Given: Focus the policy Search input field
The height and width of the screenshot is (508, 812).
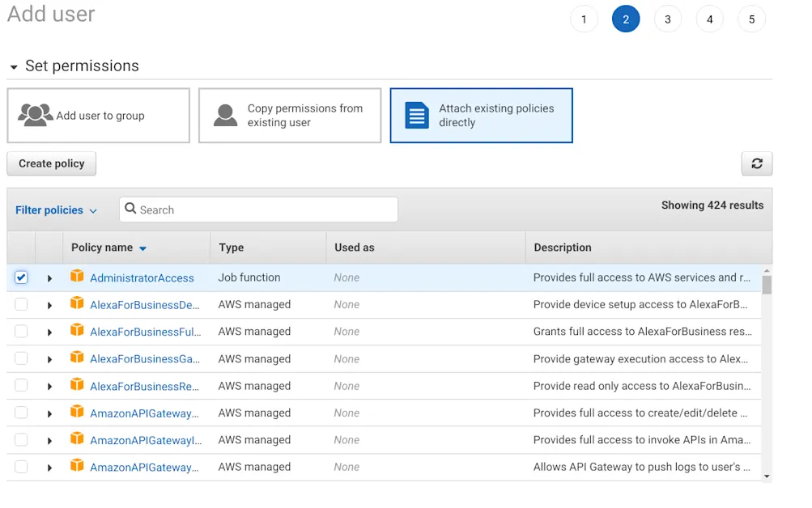Looking at the screenshot, I should tap(266, 210).
